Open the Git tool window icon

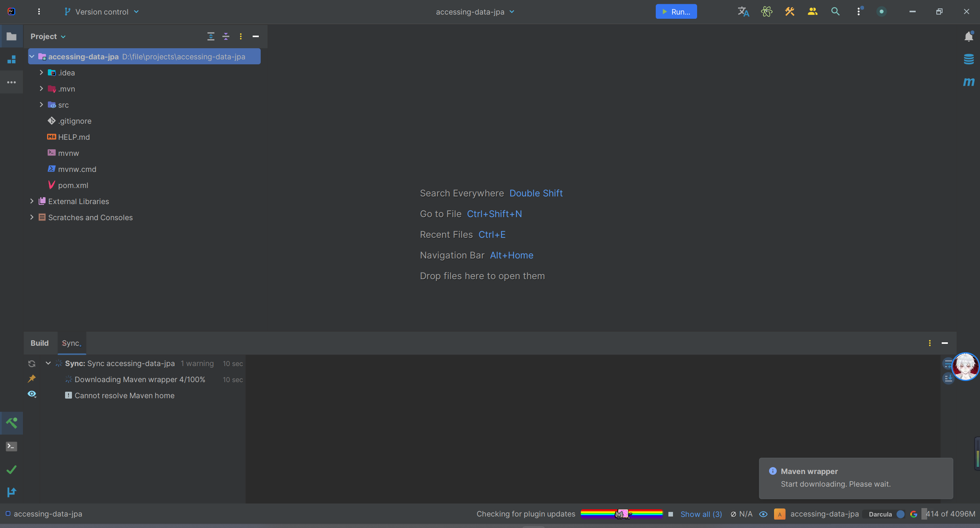click(11, 492)
